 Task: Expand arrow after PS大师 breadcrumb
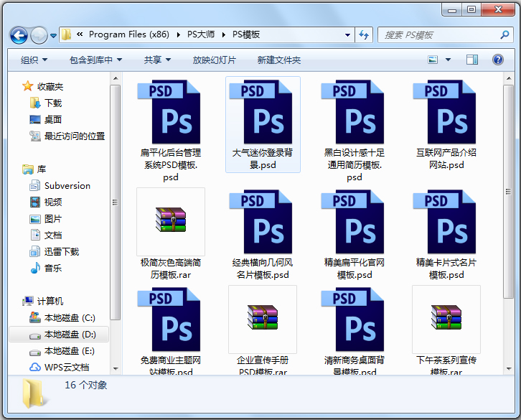click(224, 35)
